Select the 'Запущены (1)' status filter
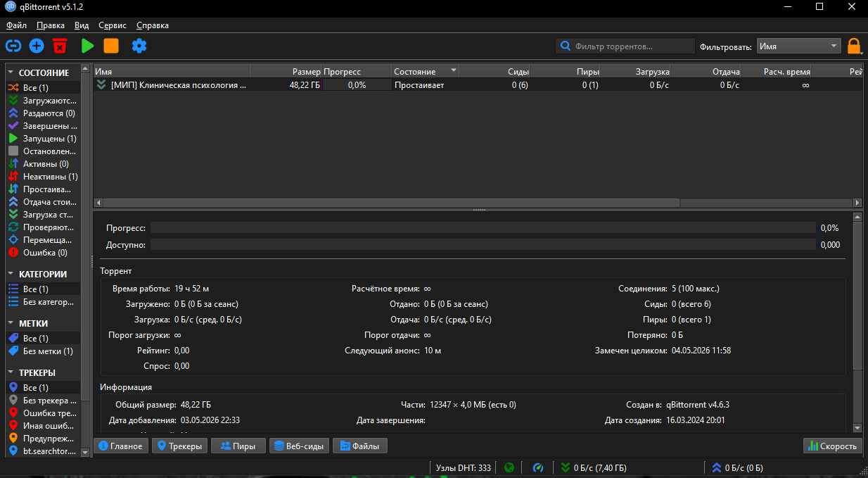The height and width of the screenshot is (478, 868). (44, 139)
